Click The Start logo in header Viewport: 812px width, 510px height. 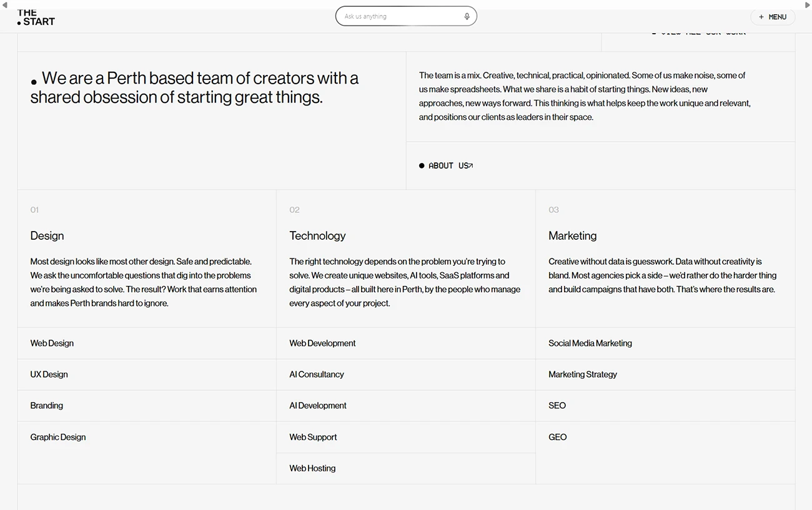[x=36, y=17]
